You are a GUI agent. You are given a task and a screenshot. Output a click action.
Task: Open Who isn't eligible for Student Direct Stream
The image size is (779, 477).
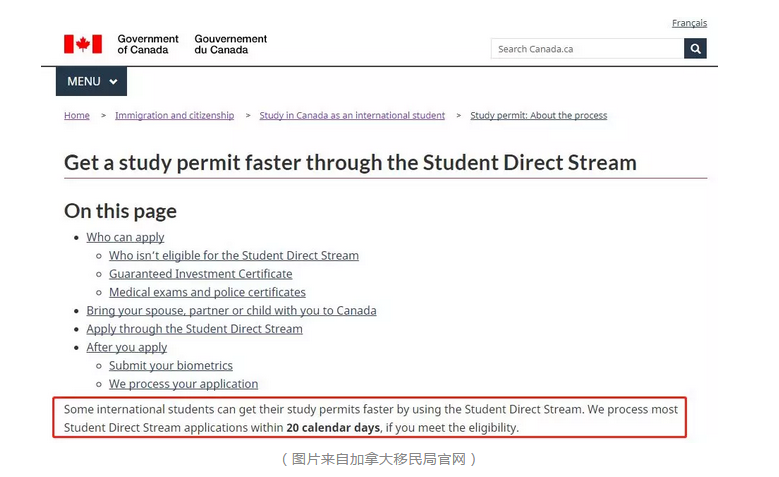pos(233,255)
